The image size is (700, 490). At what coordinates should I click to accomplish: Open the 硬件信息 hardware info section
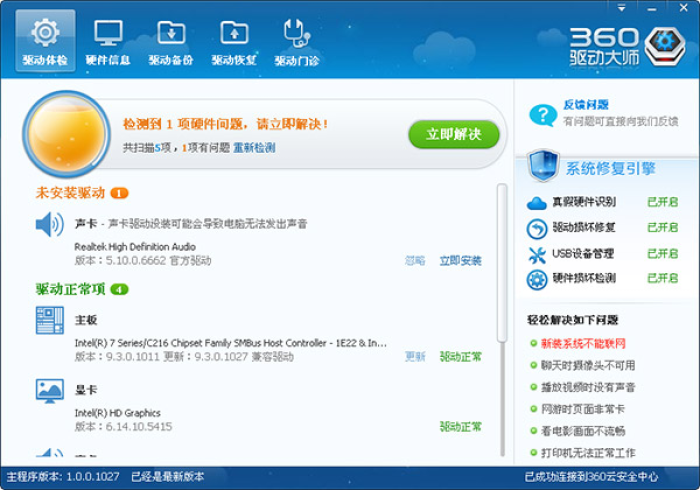click(x=108, y=41)
